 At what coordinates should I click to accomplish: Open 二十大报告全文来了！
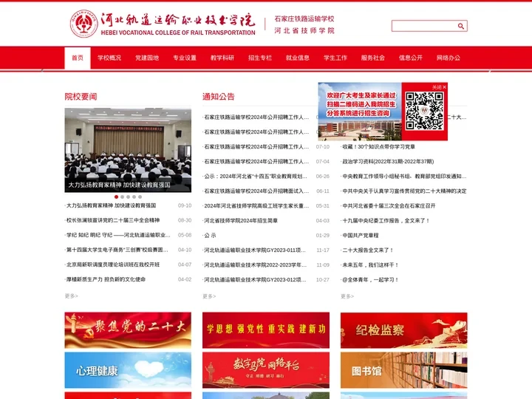(367, 250)
